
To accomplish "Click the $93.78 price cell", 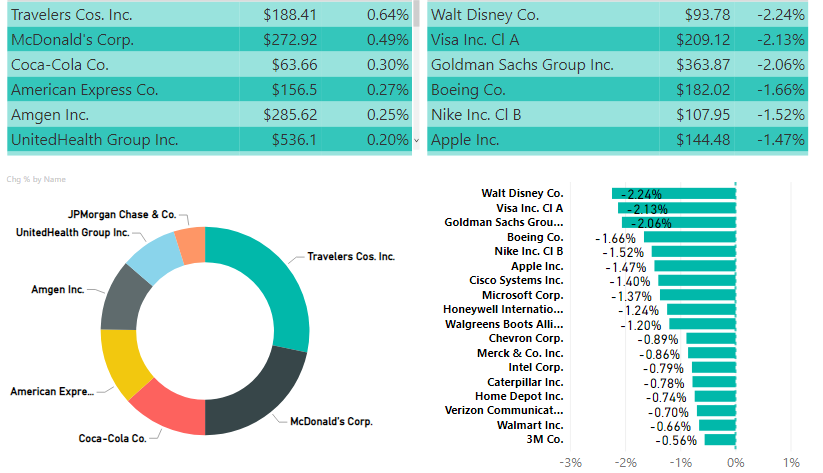I will point(707,15).
